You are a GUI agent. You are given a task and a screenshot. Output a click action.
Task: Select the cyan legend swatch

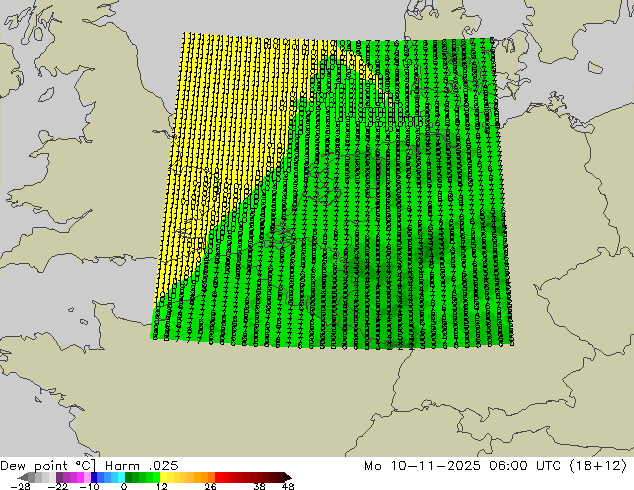click(x=121, y=477)
